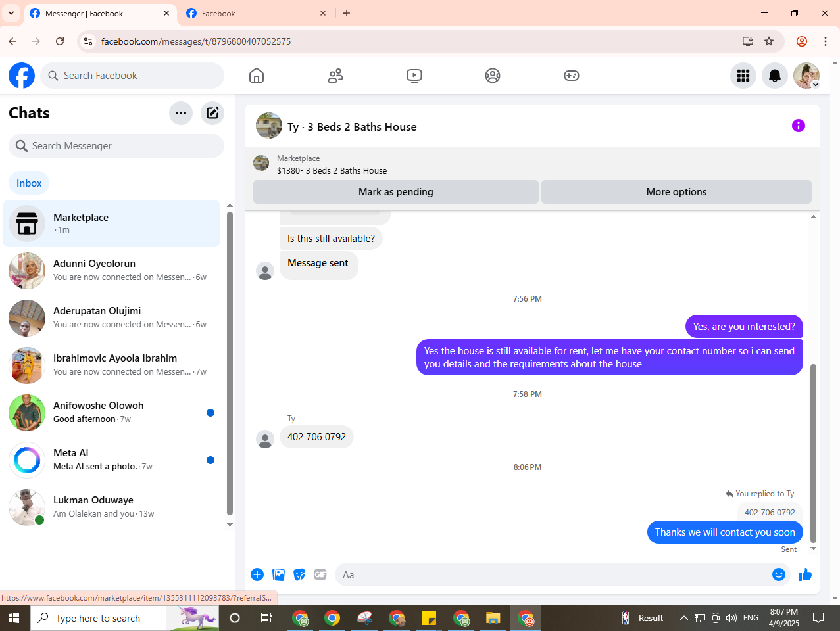Open Chrome three-dot menu

coord(826,41)
